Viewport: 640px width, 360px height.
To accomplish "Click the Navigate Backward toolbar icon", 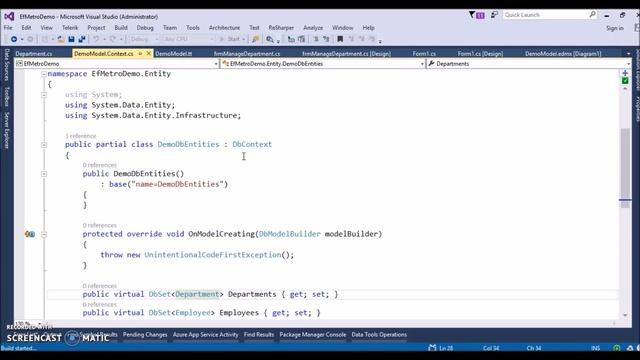I will [x=14, y=39].
